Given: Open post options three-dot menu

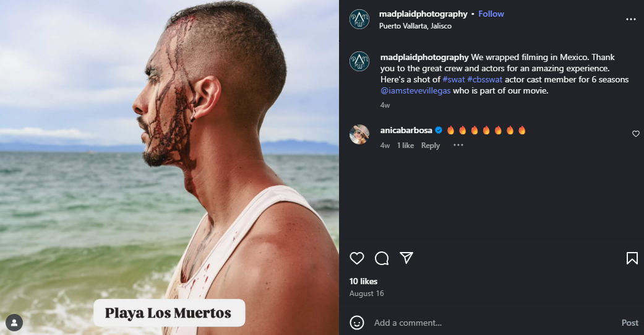Looking at the screenshot, I should pos(631,19).
